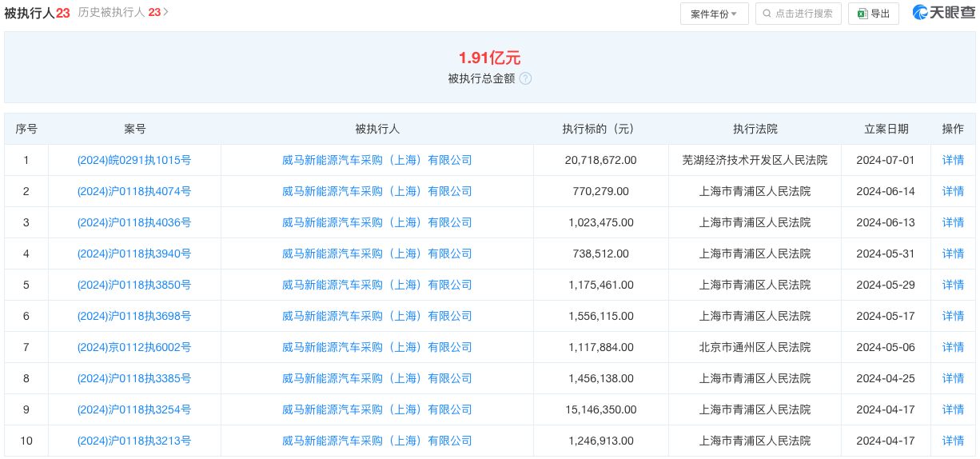980x459 pixels.
Task: Click the 立案日期 column header
Action: pyautogui.click(x=886, y=129)
